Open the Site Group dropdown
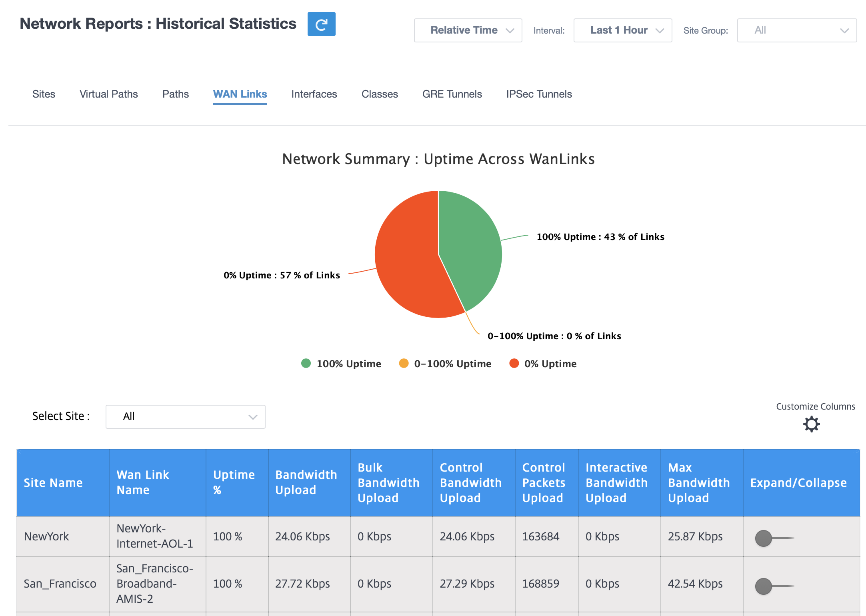This screenshot has height=616, width=866. [797, 30]
